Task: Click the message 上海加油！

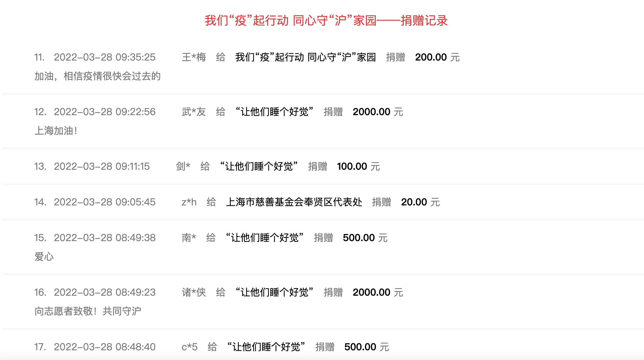Action: pyautogui.click(x=56, y=131)
